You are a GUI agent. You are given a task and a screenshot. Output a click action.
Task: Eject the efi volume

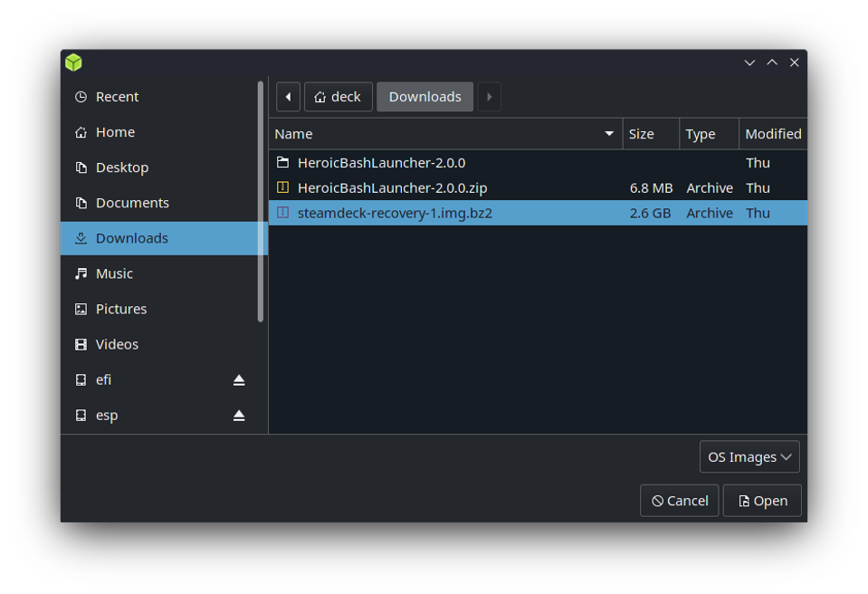(x=239, y=380)
